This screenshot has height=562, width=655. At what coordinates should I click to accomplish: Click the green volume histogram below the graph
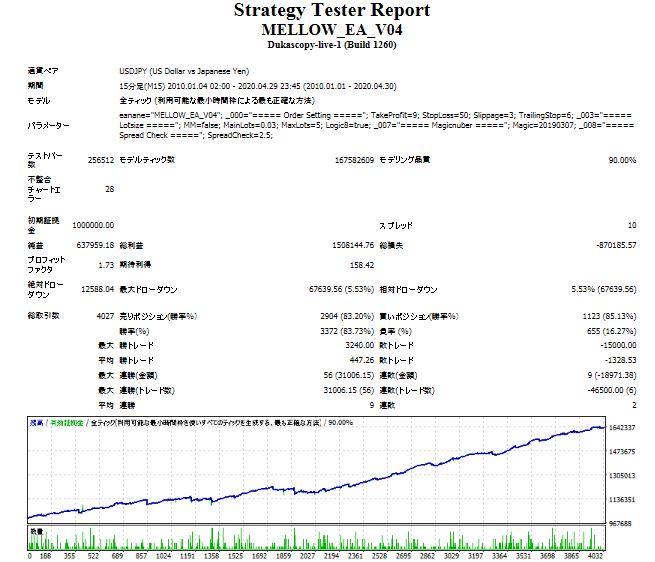pyautogui.click(x=316, y=539)
